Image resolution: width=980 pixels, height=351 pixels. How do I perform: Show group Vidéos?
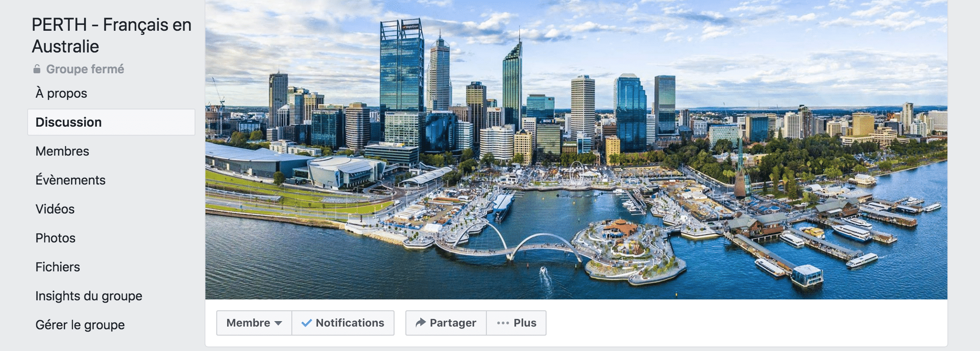[x=55, y=209]
